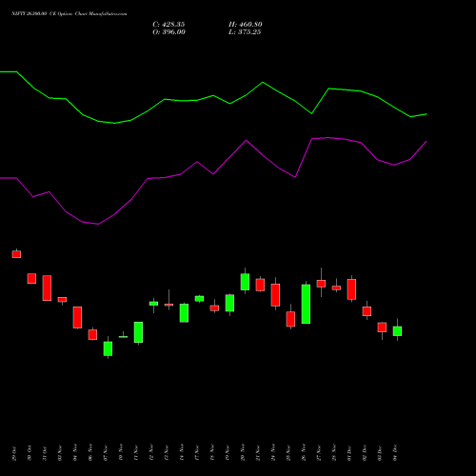Click the 21 Nov date label
Image resolution: width=476 pixels, height=476 pixels.
click(x=258, y=453)
